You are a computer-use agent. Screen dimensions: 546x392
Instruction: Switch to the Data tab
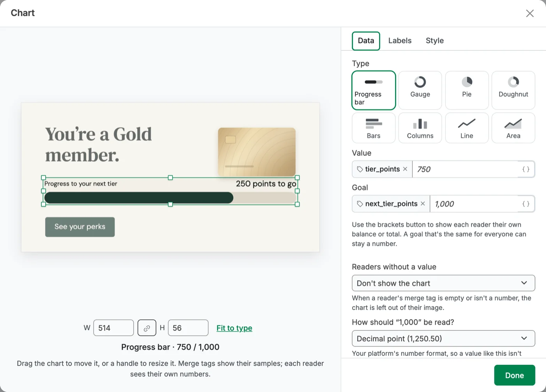click(366, 41)
